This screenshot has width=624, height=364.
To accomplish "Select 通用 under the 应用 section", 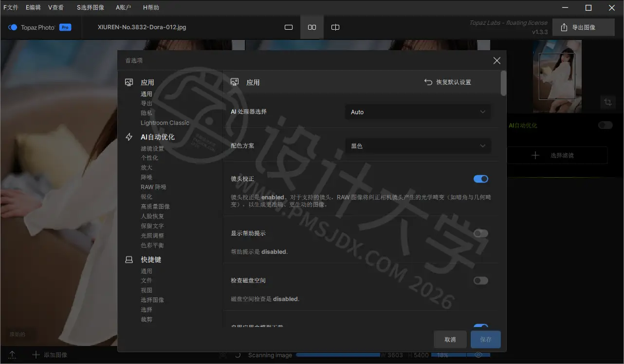I will (x=147, y=94).
